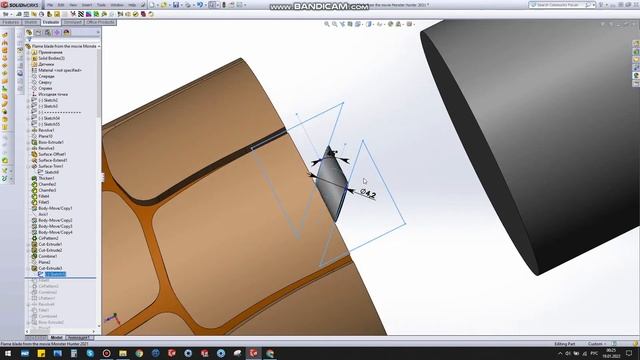Open Windows Start menu
The height and width of the screenshot is (360, 640).
click(x=8, y=353)
